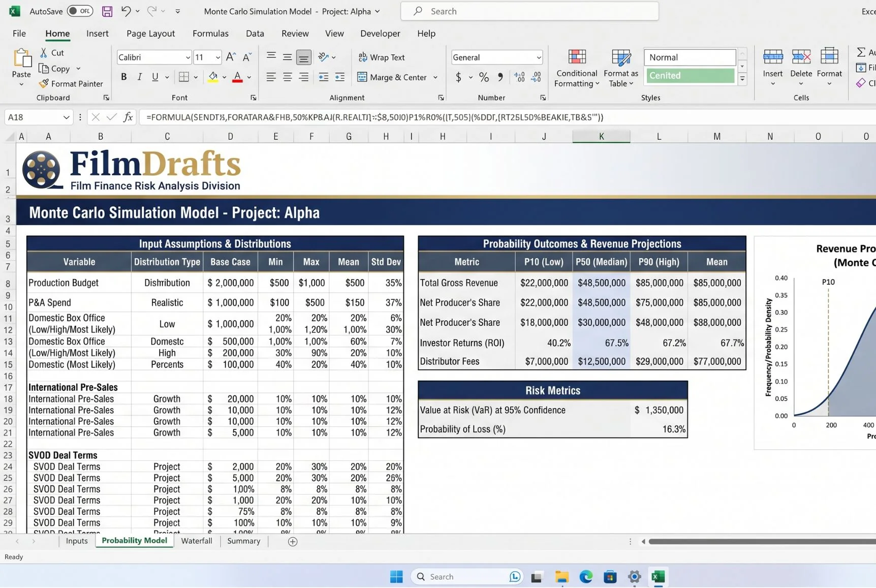Toggle Underline formatting

point(155,77)
